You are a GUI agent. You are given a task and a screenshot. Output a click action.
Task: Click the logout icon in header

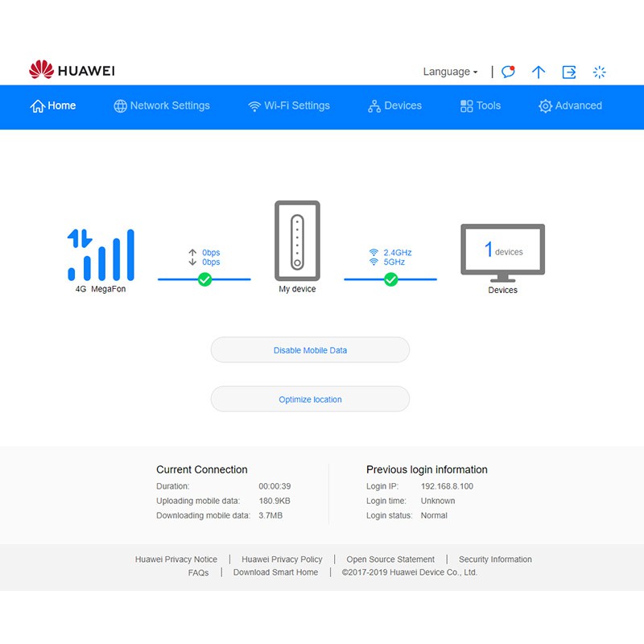(569, 72)
